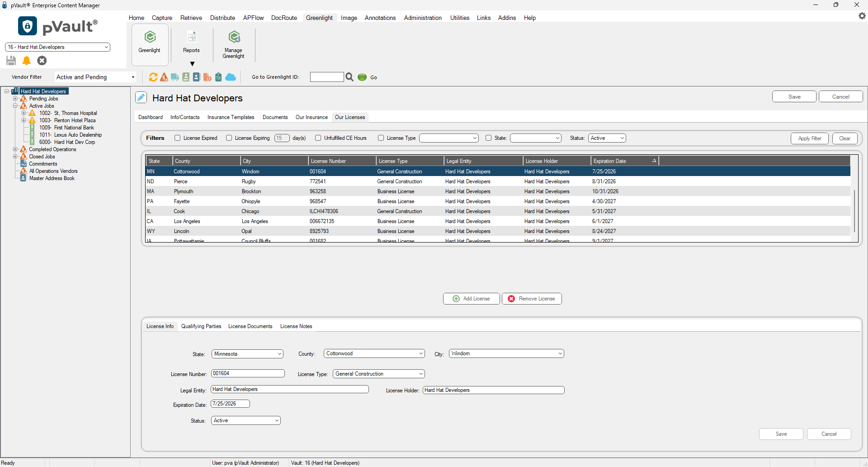The width and height of the screenshot is (868, 467).
Task: Click Save in the License Info panel
Action: pyautogui.click(x=781, y=434)
